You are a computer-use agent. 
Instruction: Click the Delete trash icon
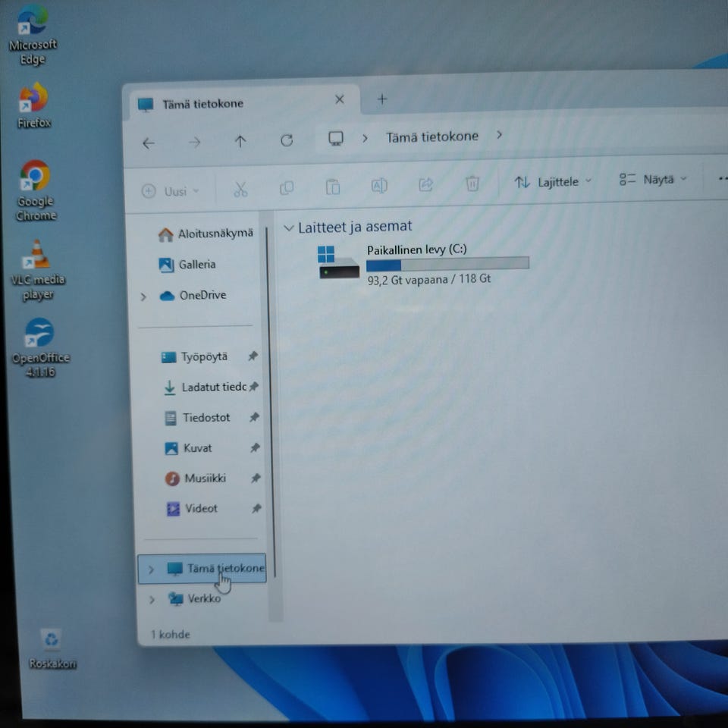(472, 183)
